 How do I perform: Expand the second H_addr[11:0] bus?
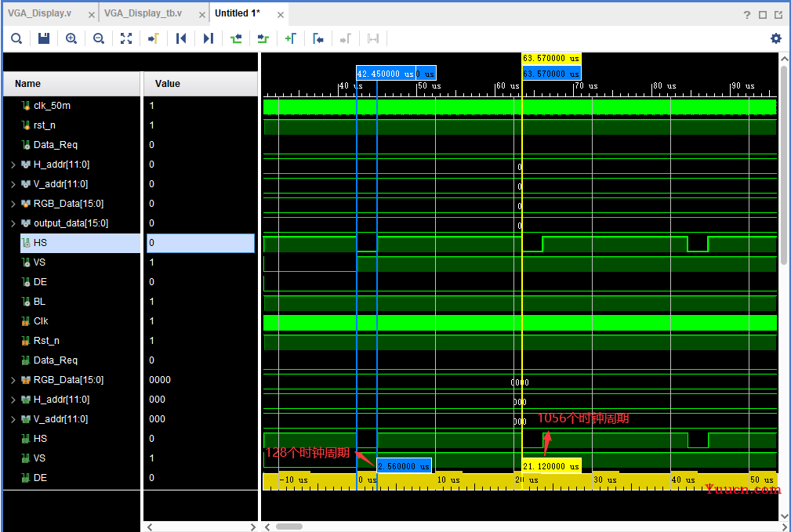coord(13,400)
